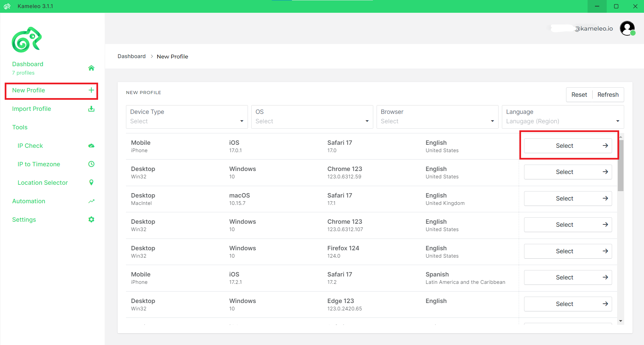
Task: Click the New Profile plus icon
Action: click(x=91, y=90)
